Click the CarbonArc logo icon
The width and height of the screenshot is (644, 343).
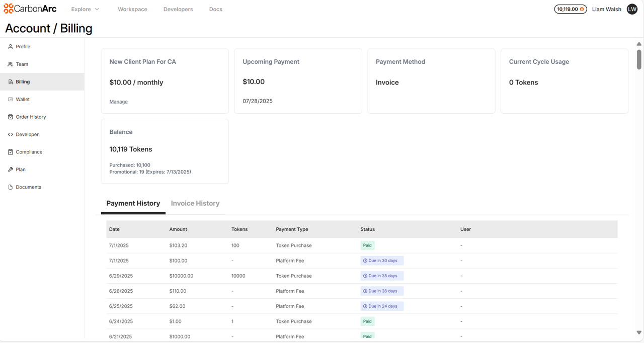pyautogui.click(x=9, y=9)
